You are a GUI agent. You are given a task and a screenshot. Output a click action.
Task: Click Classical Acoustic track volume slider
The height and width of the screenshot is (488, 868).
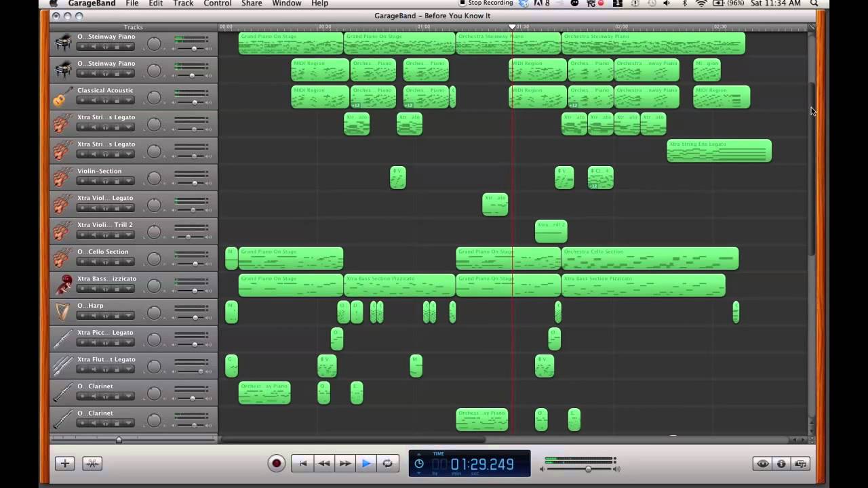195,102
